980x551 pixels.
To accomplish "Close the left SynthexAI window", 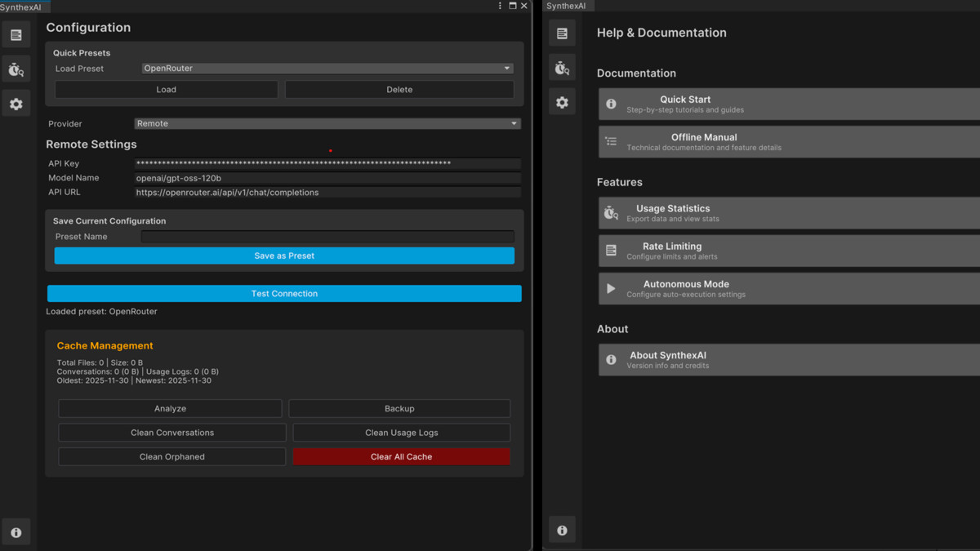I will (524, 6).
